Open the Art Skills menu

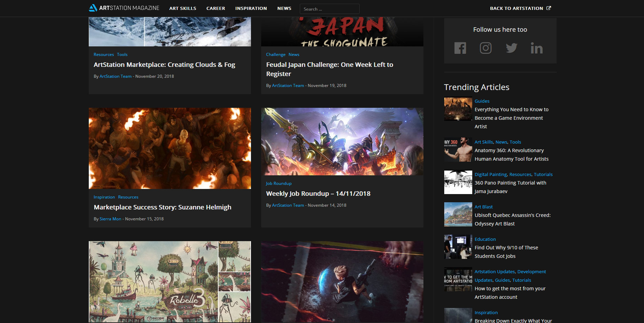pos(183,8)
